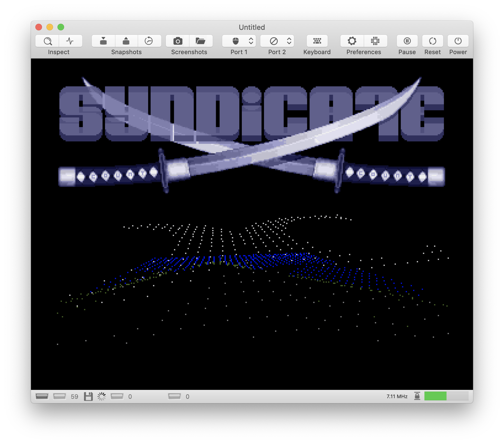504x444 pixels.
Task: Open the Inspector with the magnifier icon
Action: [47, 41]
